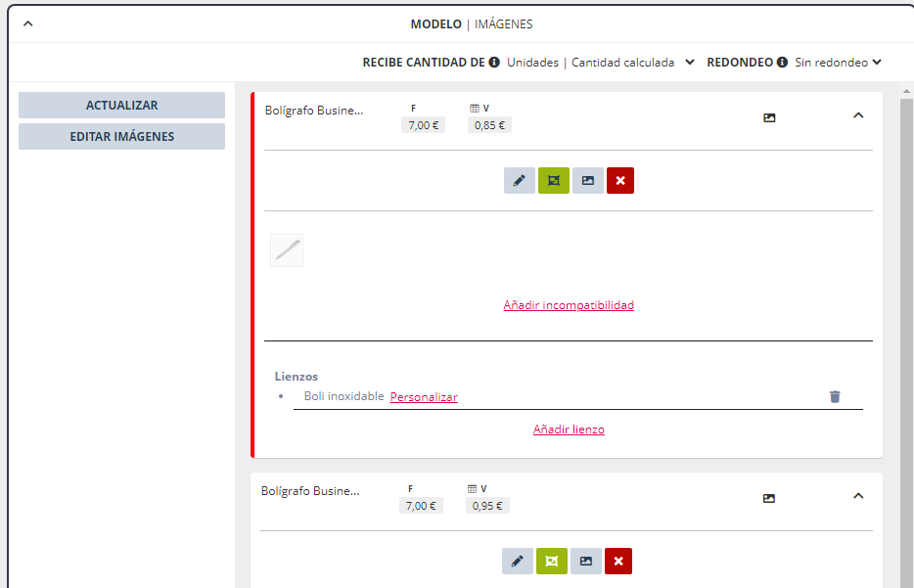Click red X delete button in first card
This screenshot has width=914, height=588.
(x=620, y=181)
